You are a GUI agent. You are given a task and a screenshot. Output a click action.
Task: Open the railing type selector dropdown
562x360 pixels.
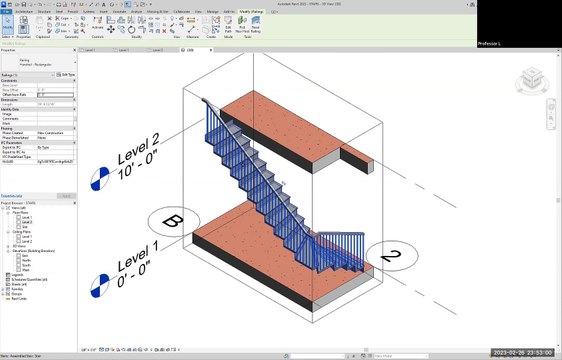click(x=75, y=62)
